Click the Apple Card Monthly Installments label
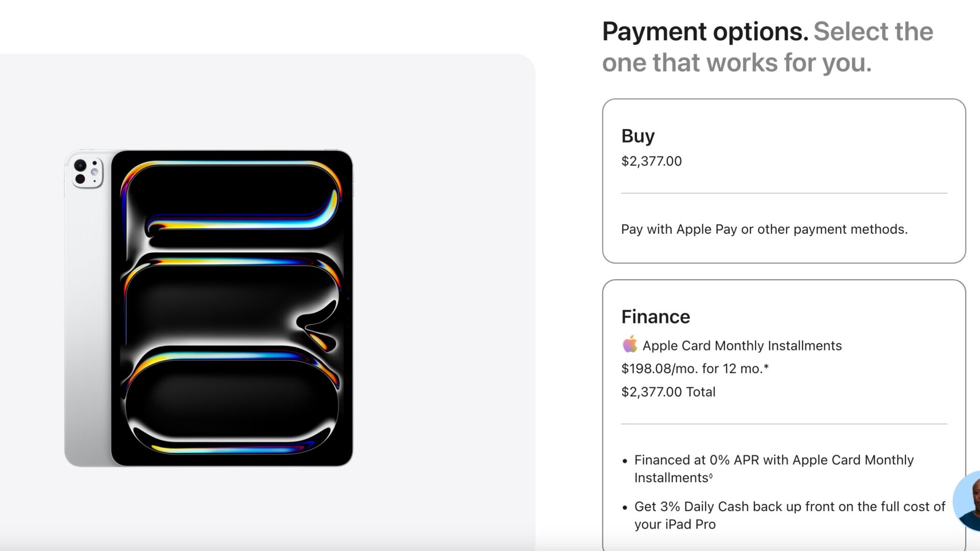Screen dimensions: 980x551 tap(742, 345)
